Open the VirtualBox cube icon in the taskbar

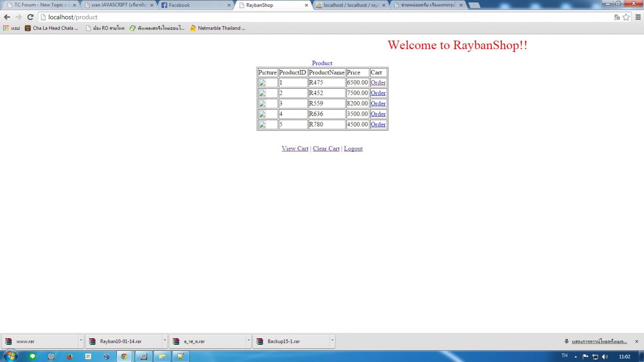point(106,356)
